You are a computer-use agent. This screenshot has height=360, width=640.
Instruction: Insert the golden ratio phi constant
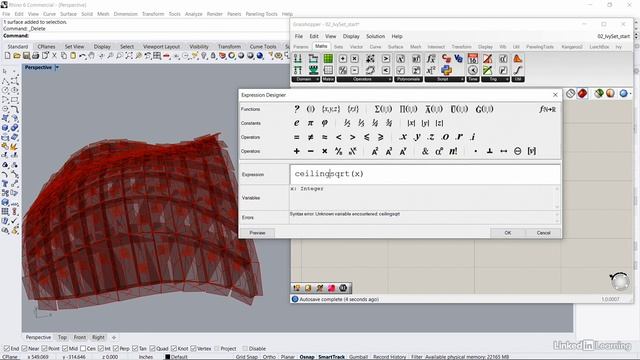click(324, 123)
